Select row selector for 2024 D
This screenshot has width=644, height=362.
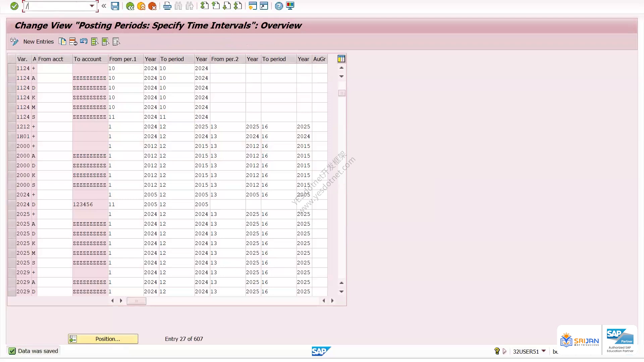pos(12,204)
